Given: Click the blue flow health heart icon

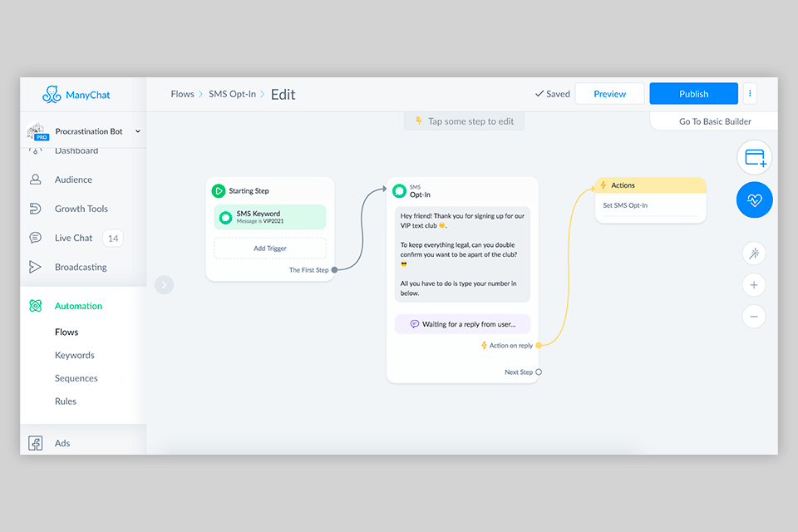Looking at the screenshot, I should [x=754, y=199].
